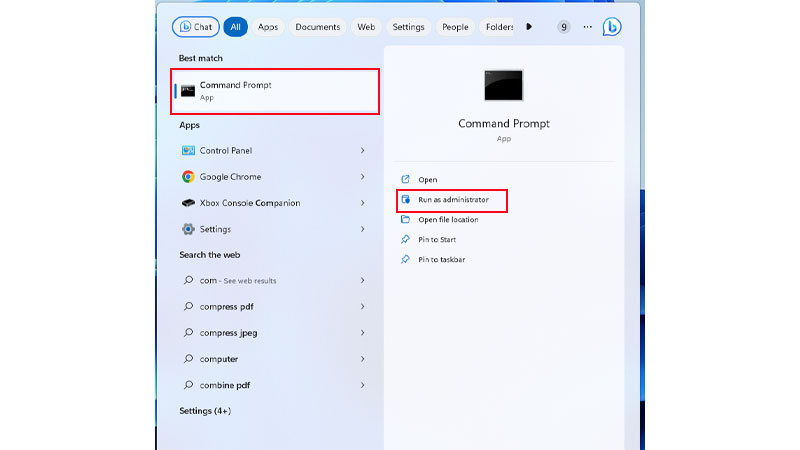Switch to the Settings filter tab
800x450 pixels.
click(408, 27)
